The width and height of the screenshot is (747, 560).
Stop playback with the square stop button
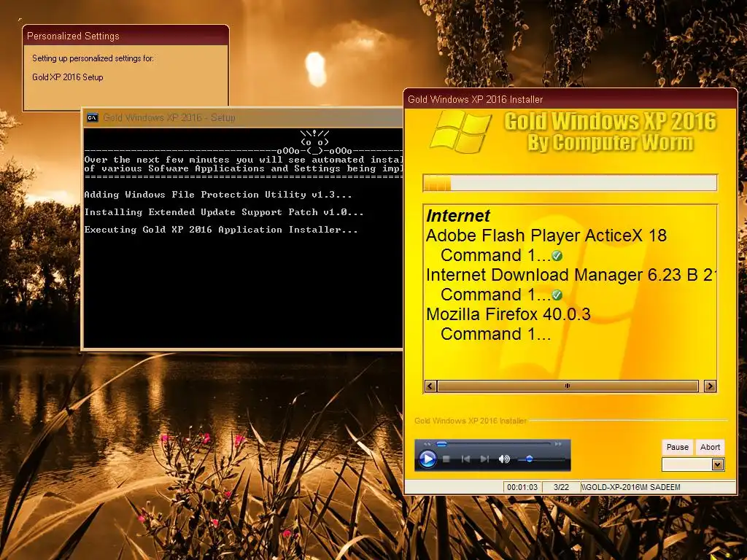click(x=446, y=459)
